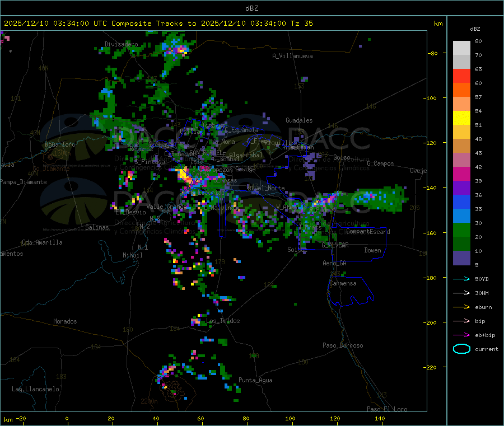Click the 'current' legend label
The height and width of the screenshot is (426, 504).
click(x=487, y=349)
